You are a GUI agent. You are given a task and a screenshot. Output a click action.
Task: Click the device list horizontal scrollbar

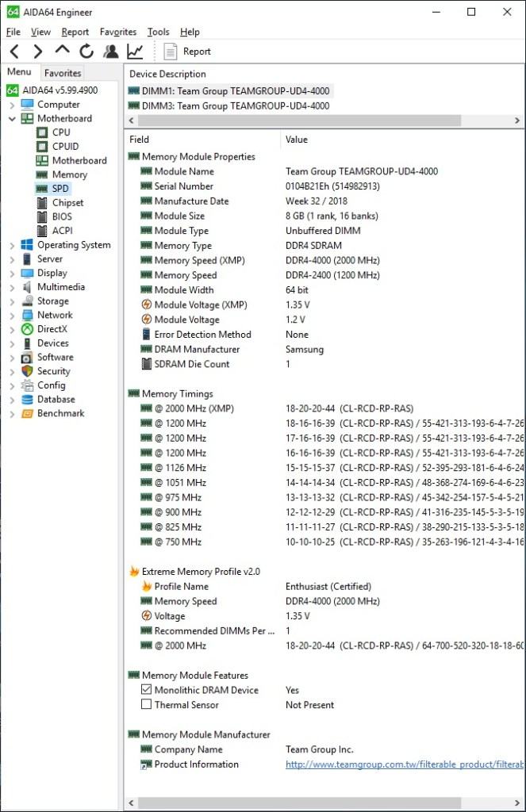[299, 121]
